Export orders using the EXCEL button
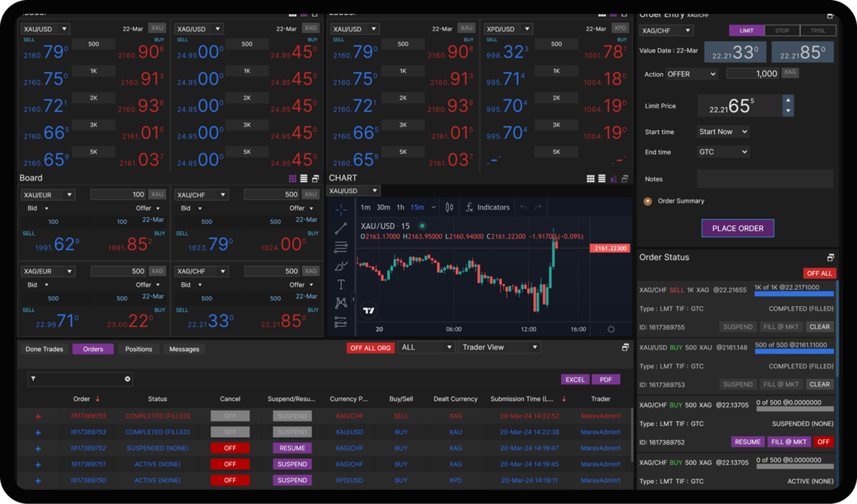 pos(575,379)
